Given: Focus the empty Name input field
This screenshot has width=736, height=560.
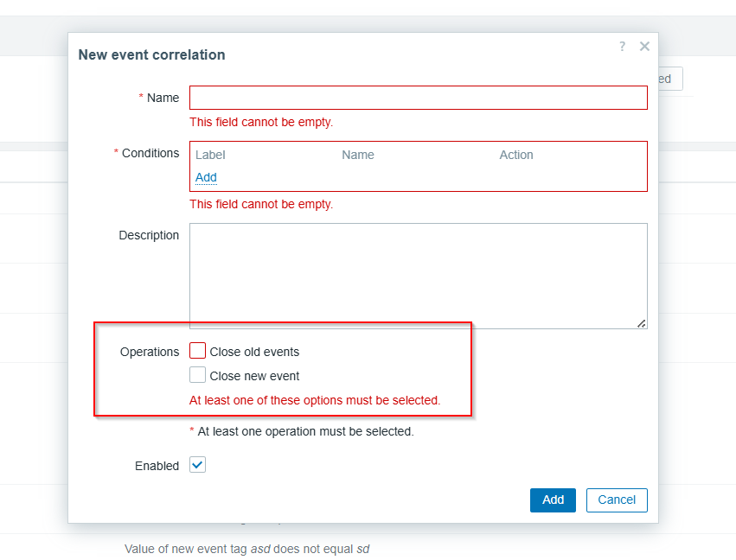Looking at the screenshot, I should click(418, 98).
